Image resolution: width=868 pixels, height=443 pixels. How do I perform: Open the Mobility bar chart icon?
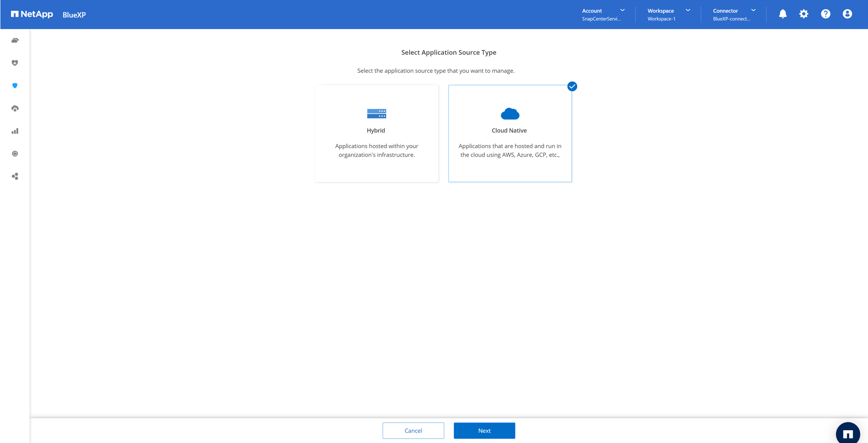coord(15,131)
